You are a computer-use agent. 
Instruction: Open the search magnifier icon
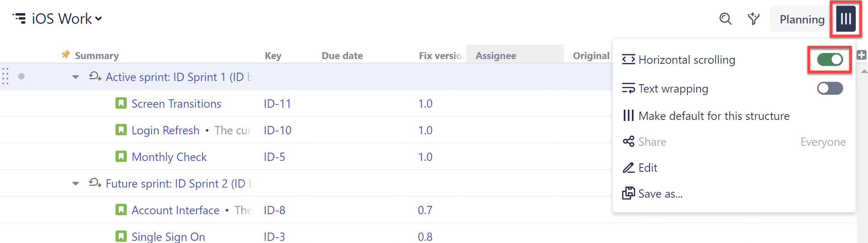(725, 19)
